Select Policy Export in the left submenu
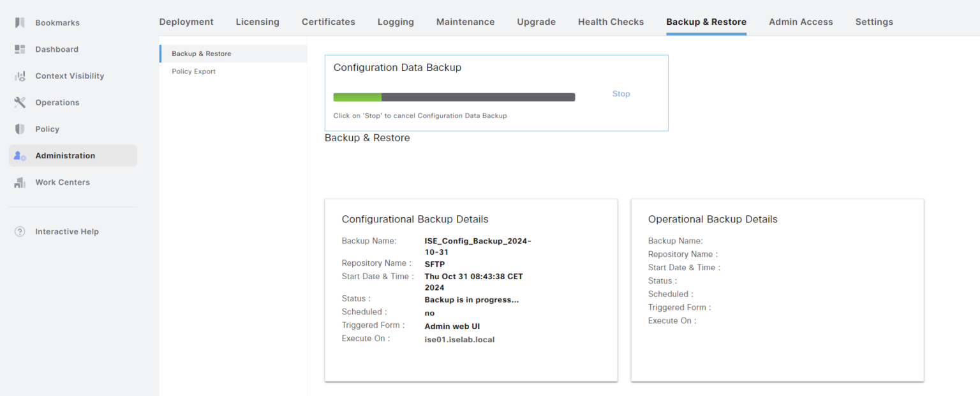980x396 pixels. tap(193, 72)
